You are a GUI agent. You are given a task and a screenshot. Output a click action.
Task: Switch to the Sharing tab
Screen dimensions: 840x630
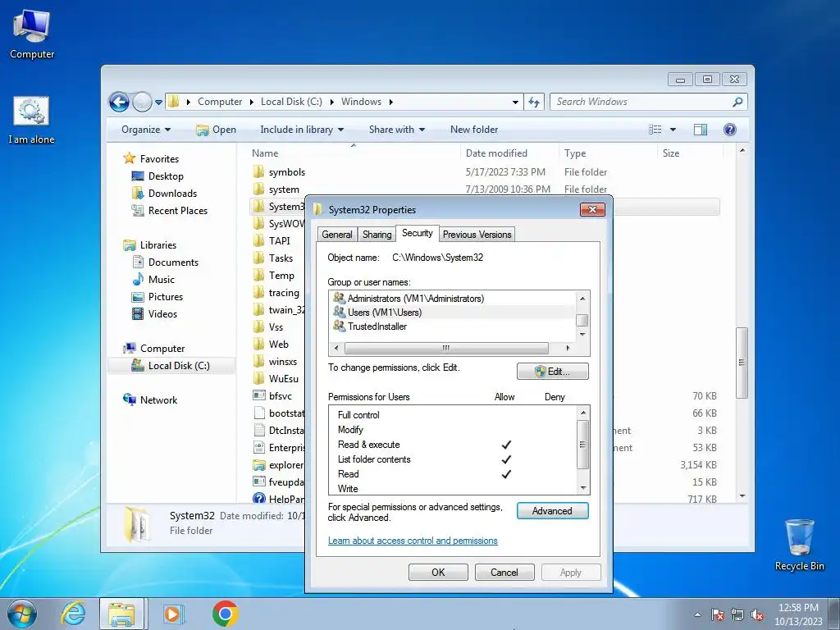[x=377, y=235]
